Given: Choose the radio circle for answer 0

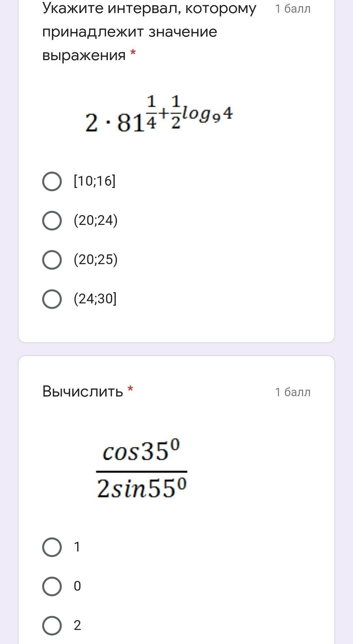Looking at the screenshot, I should pyautogui.click(x=52, y=586).
